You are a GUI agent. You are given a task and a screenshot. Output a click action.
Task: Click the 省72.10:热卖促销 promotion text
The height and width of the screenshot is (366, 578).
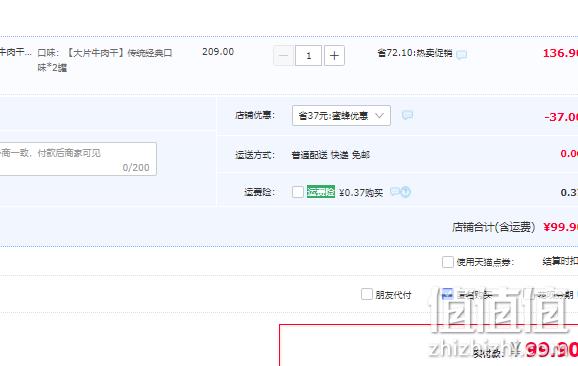tap(415, 53)
